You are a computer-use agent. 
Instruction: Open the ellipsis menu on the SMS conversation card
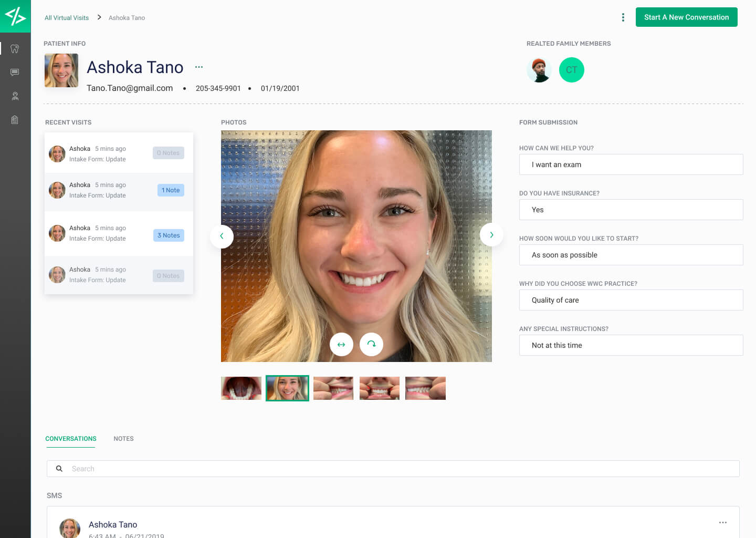point(723,523)
